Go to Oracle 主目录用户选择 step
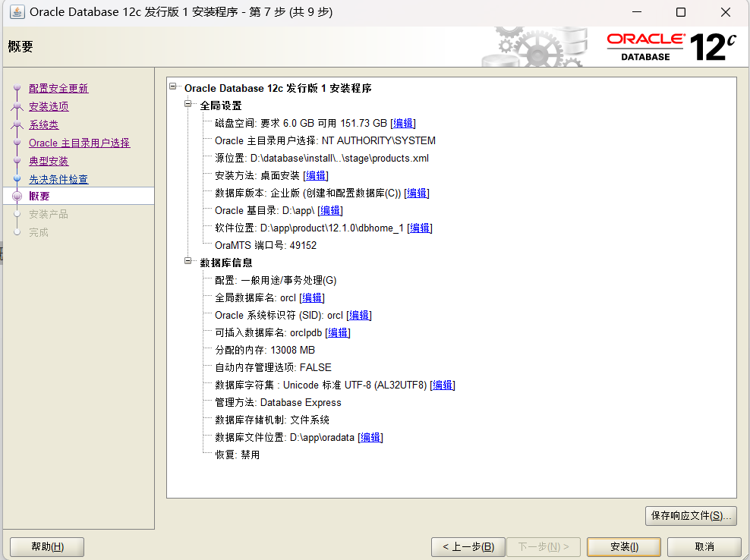Viewport: 750px width, 560px height. (x=80, y=143)
